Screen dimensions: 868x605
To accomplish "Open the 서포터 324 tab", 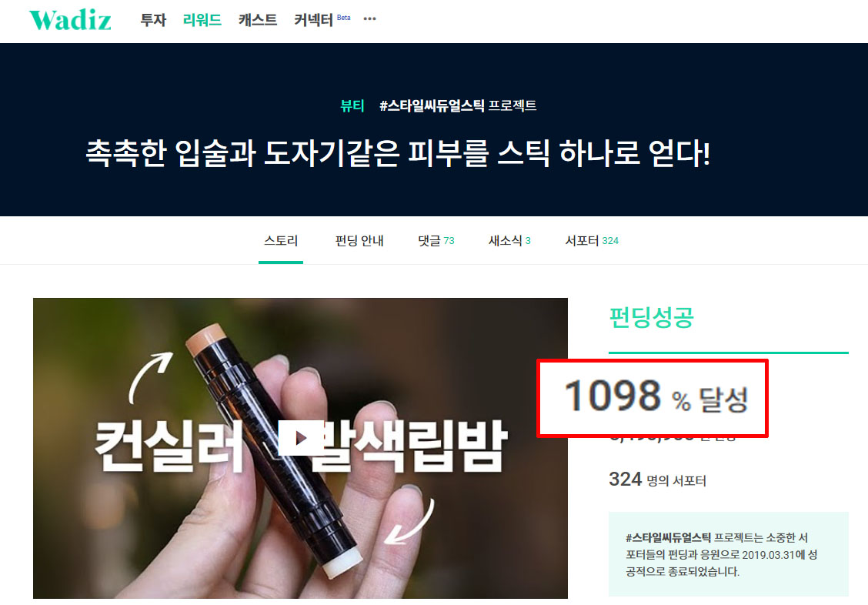I will tap(592, 241).
